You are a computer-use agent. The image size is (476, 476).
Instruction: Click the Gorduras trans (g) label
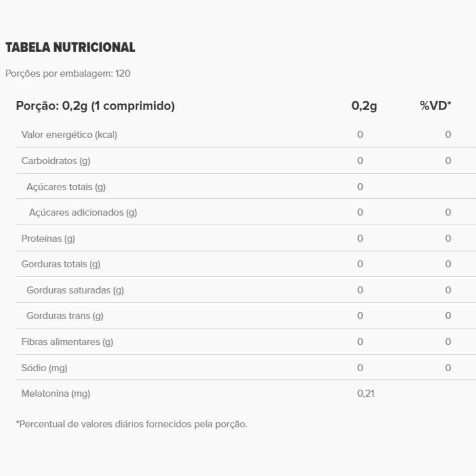[x=65, y=316]
